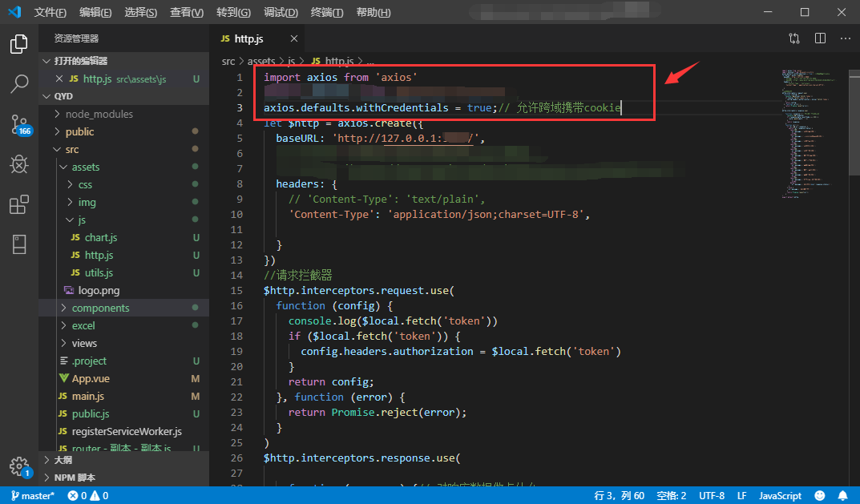
Task: Close the http.js editor tab
Action: 294,38
